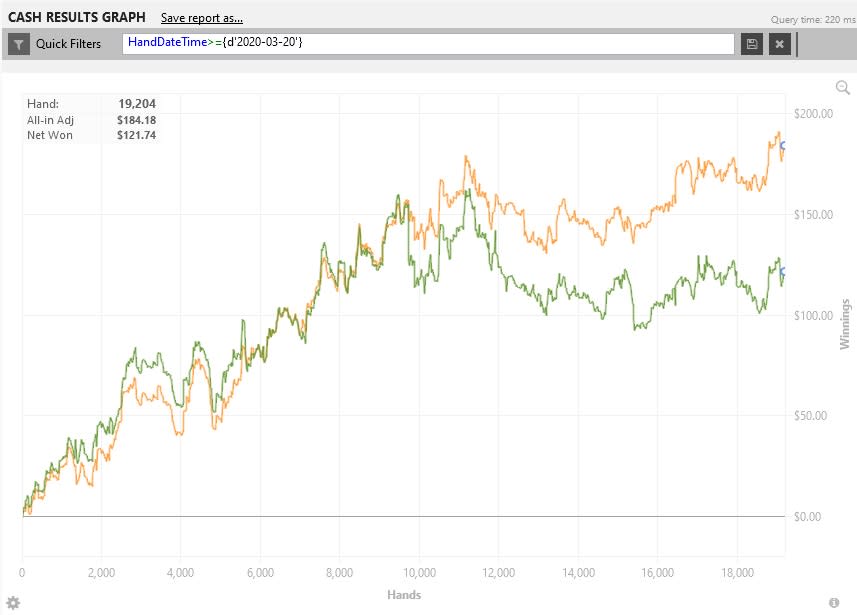Click the Quick Filters funnel icon
This screenshot has width=857, height=615.
click(x=19, y=44)
